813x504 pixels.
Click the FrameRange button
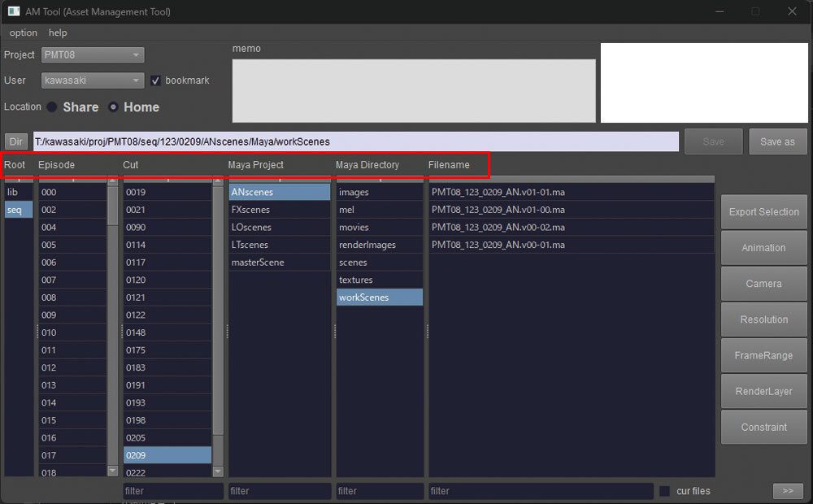pyautogui.click(x=763, y=355)
